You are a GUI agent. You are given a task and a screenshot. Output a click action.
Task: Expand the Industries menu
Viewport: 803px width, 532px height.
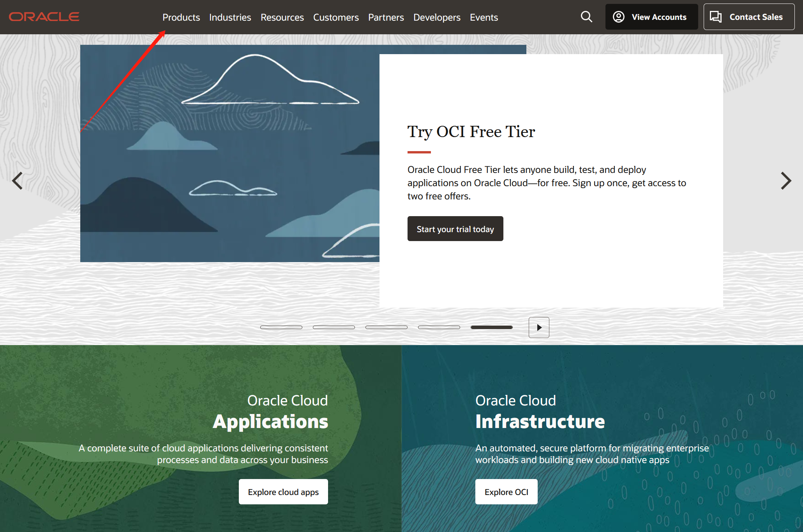(230, 18)
